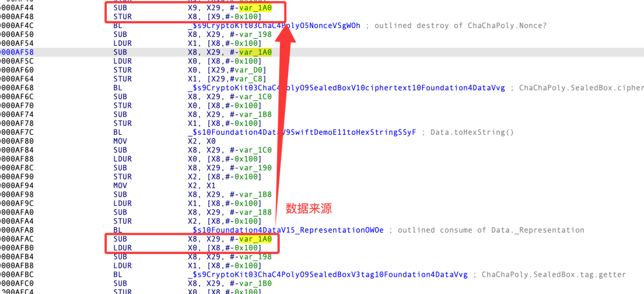
Task: Click the var_188 operand at address AFA0
Action: [x=255, y=212]
